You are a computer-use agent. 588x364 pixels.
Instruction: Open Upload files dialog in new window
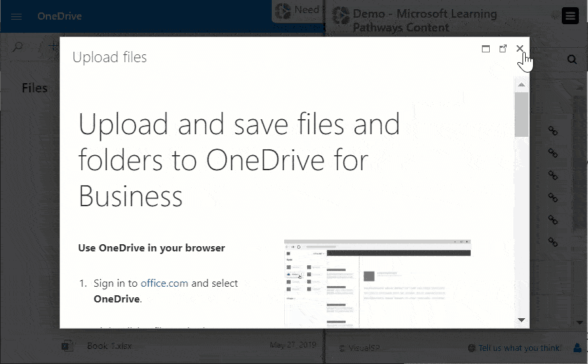(503, 48)
